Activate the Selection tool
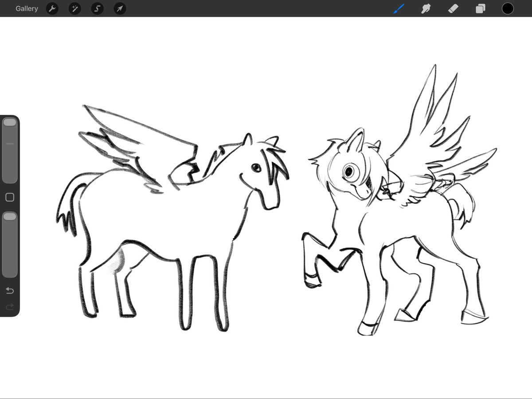This screenshot has width=532, height=399. tap(97, 8)
